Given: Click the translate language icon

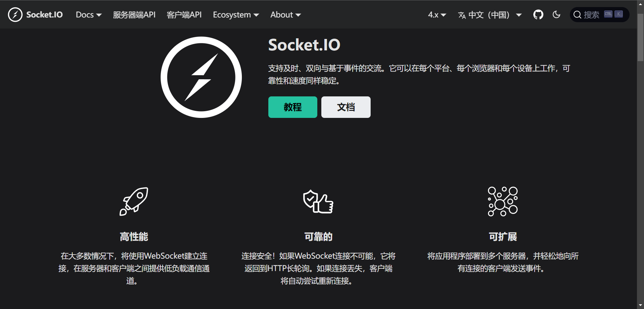Looking at the screenshot, I should [462, 15].
